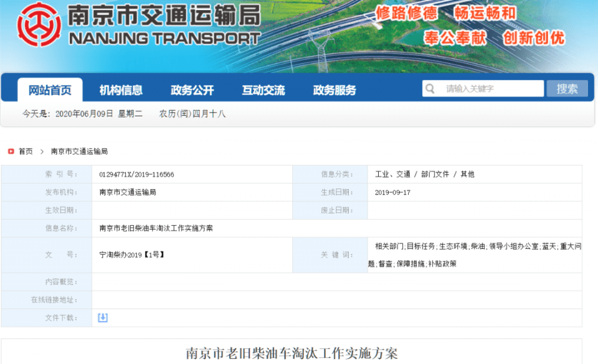The height and width of the screenshot is (364, 598).
Task: Click the 生成日期 value 2019-09-17
Action: coord(392,192)
